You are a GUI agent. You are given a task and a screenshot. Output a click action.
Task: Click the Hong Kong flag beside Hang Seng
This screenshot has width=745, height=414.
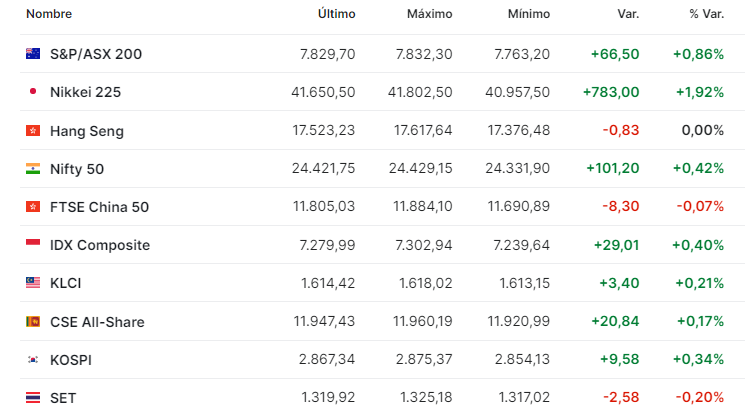(33, 130)
